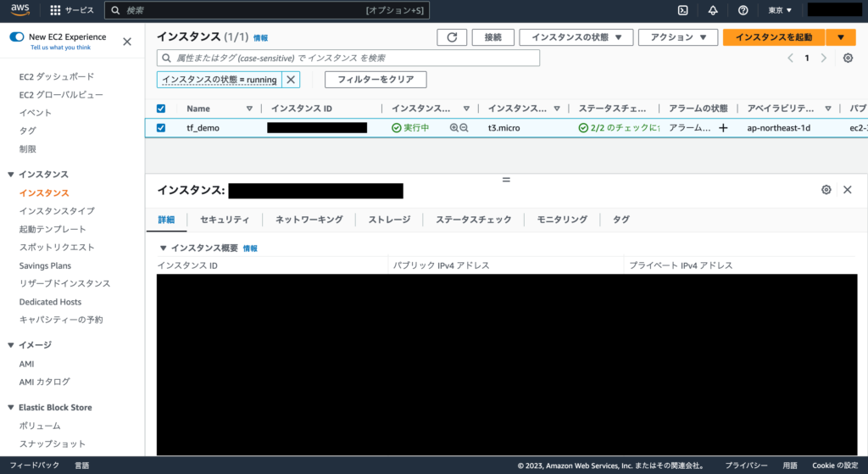
Task: Open the Tell us what you think link
Action: (60, 47)
